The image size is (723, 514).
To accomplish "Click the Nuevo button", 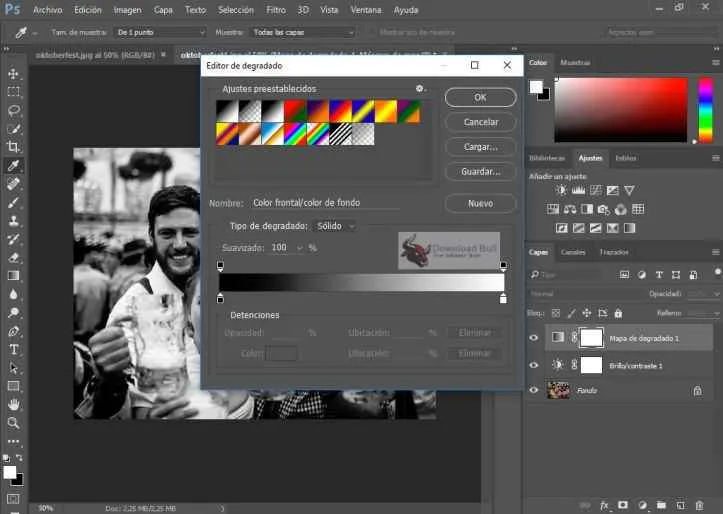I will 480,203.
